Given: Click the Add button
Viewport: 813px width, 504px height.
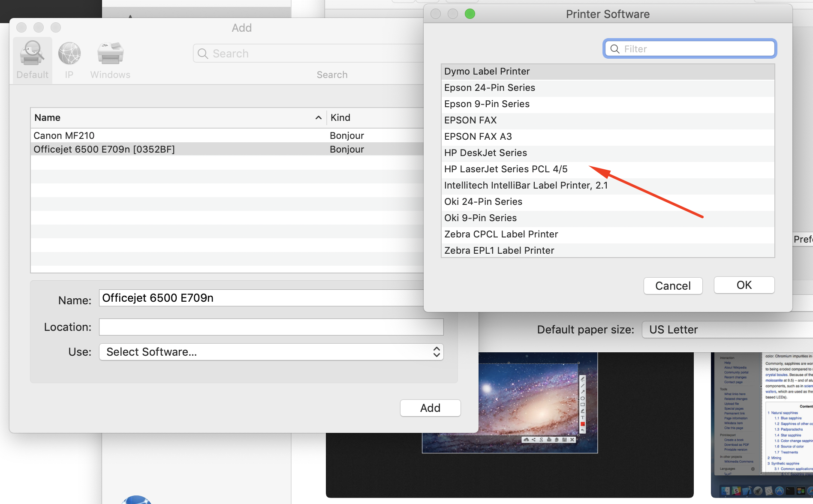Looking at the screenshot, I should point(430,408).
